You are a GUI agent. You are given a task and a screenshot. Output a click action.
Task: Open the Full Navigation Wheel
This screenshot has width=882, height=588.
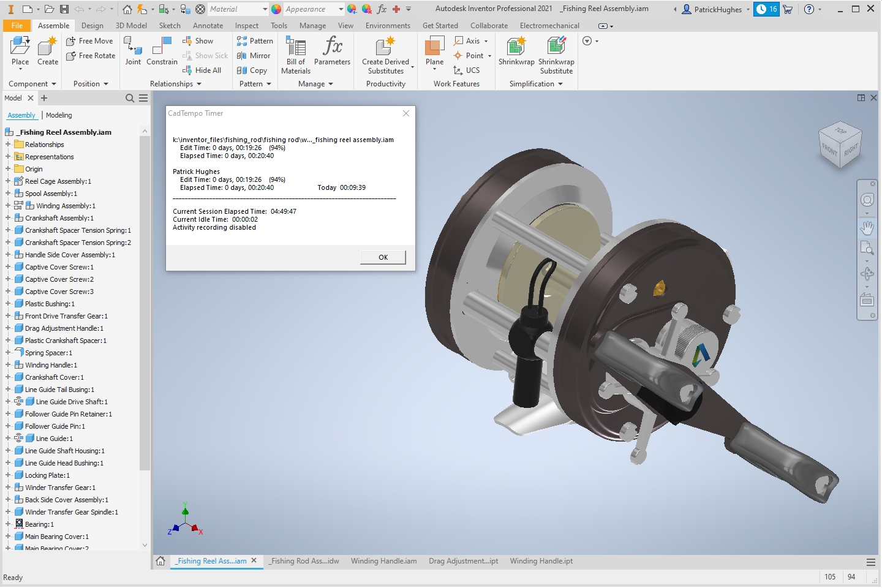(x=867, y=200)
